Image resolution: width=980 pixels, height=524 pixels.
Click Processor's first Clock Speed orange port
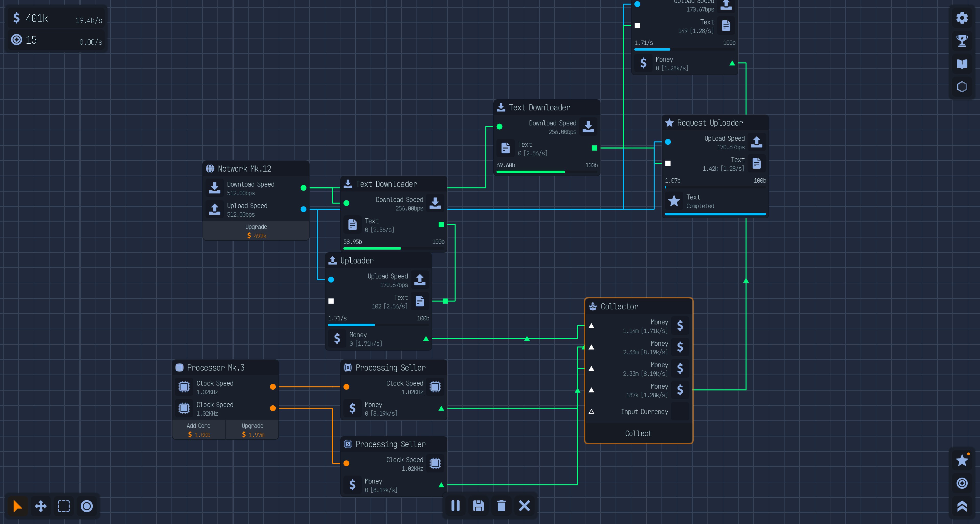(x=273, y=387)
